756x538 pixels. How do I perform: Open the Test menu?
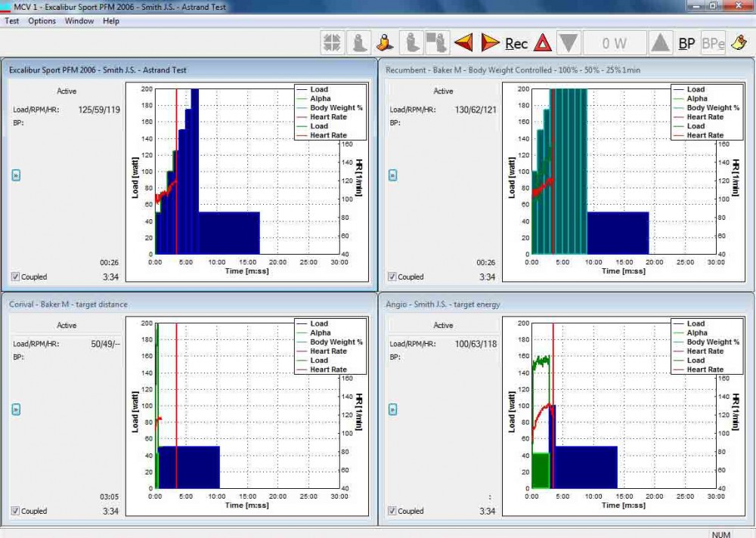tap(12, 21)
